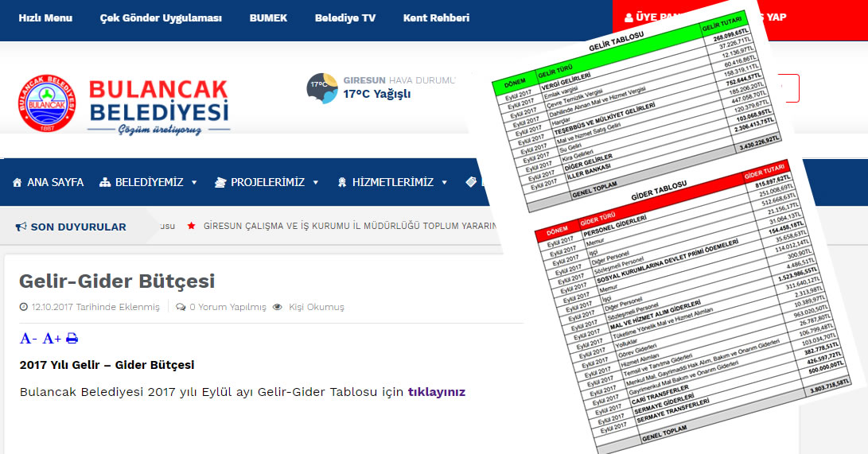Image resolution: width=868 pixels, height=454 pixels.
Task: Open Çek Gönder Uygulaması link
Action: pos(161,18)
